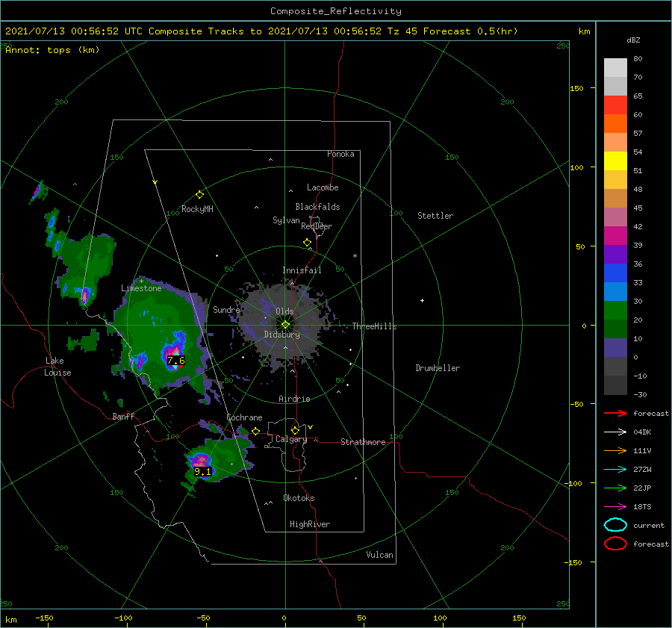Click the Banff town label
This screenshot has width=672, height=628.
pyautogui.click(x=123, y=416)
